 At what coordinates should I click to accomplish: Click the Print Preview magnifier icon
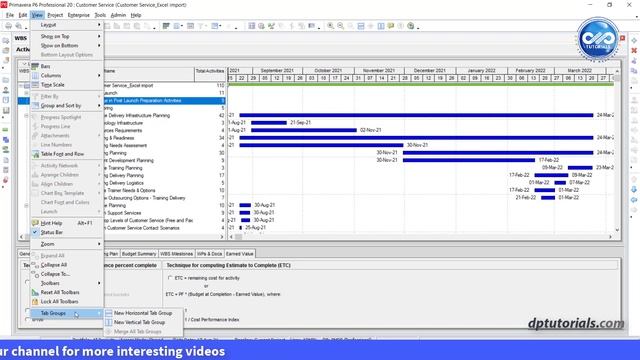pyautogui.click(x=18, y=26)
